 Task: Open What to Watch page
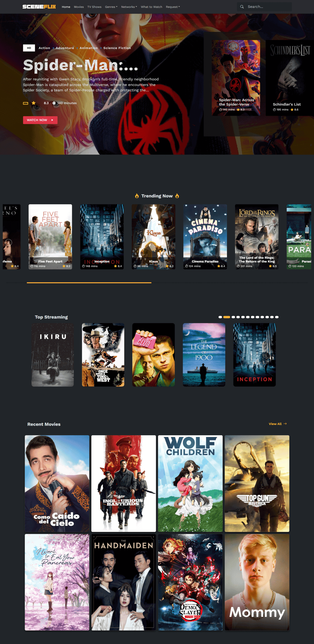point(152,7)
